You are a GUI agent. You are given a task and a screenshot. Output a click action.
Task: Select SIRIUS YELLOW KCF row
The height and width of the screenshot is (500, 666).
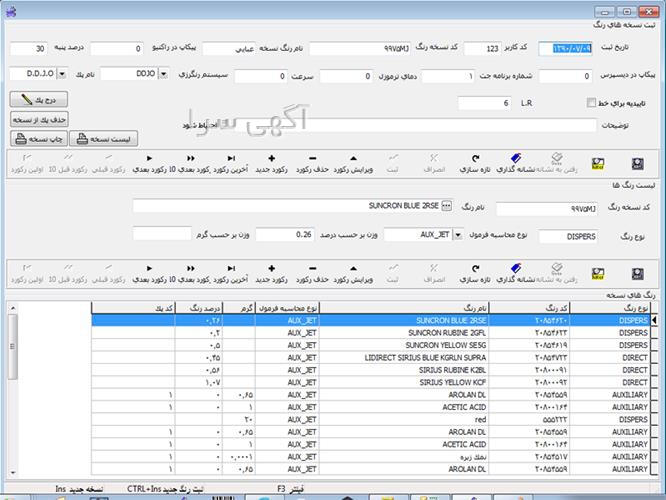point(371,382)
